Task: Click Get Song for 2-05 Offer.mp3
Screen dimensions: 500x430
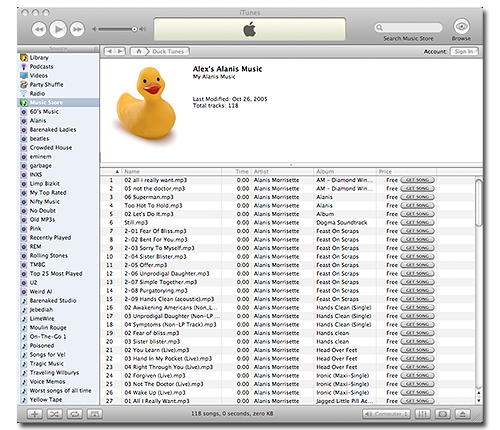Action: (x=417, y=265)
